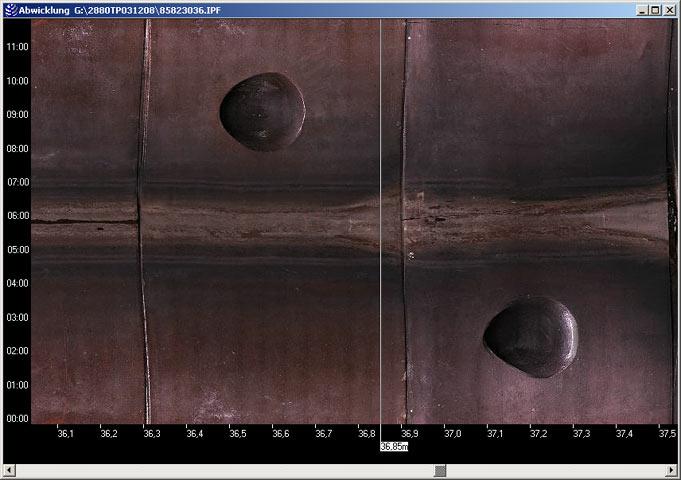Screen dimensions: 681x480
Task: Click the 06:00 mark on clock axis
Action: click(x=16, y=216)
